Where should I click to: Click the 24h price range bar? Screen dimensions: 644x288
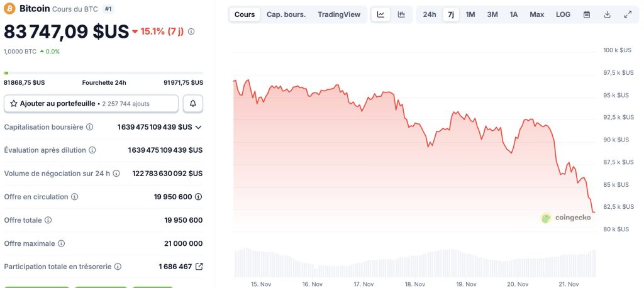[103, 73]
